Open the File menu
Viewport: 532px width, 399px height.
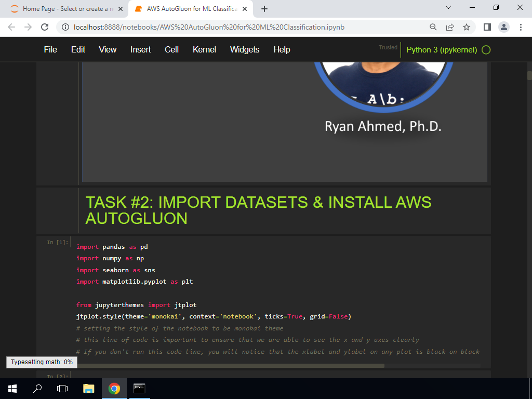(x=50, y=49)
